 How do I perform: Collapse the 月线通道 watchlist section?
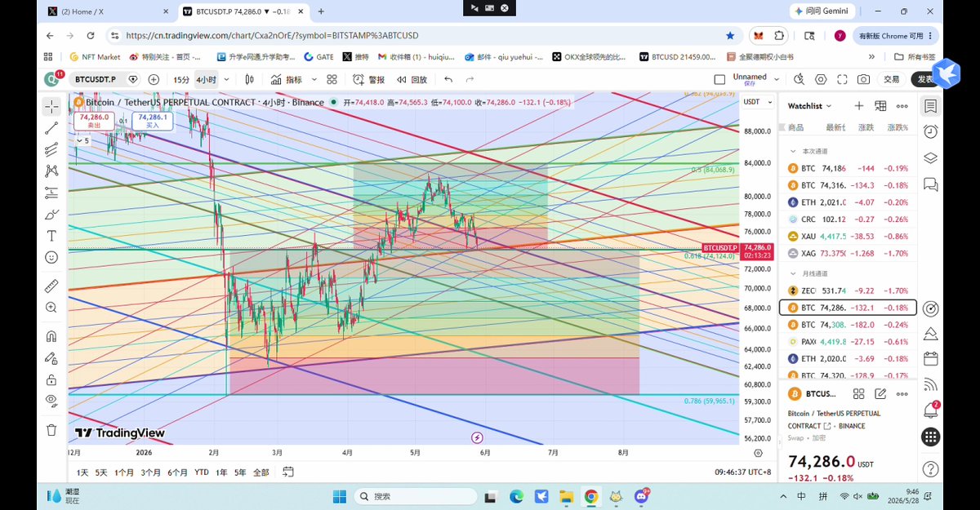pos(792,273)
